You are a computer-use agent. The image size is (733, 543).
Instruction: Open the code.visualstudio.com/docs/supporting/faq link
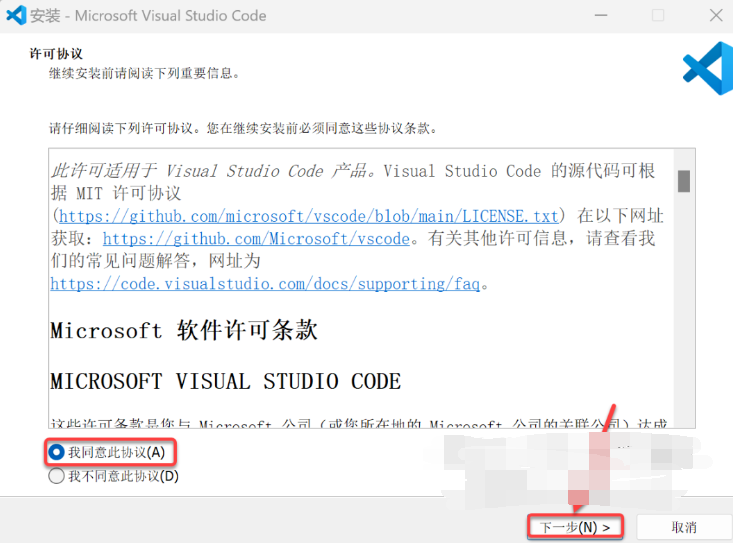[x=265, y=284]
